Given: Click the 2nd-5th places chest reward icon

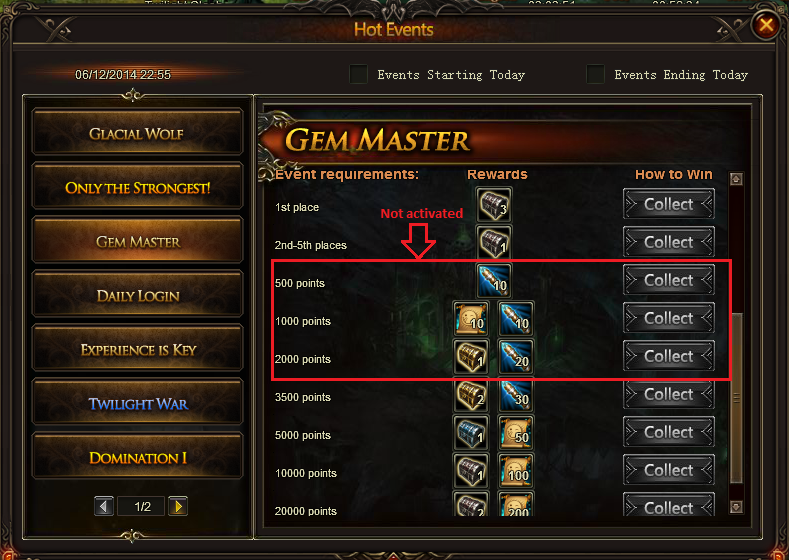Looking at the screenshot, I should 494,243.
